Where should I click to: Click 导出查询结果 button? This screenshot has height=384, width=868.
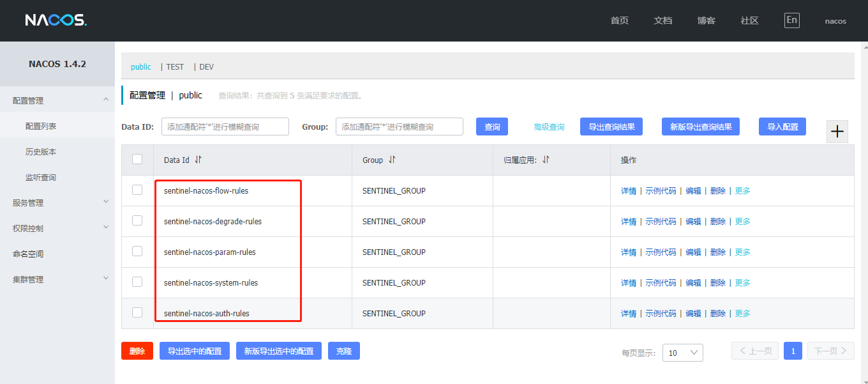pos(611,127)
